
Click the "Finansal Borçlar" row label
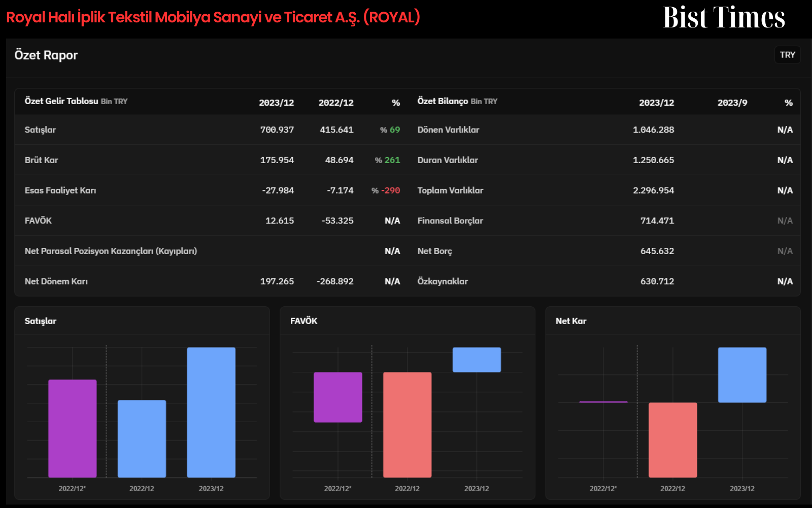(451, 220)
